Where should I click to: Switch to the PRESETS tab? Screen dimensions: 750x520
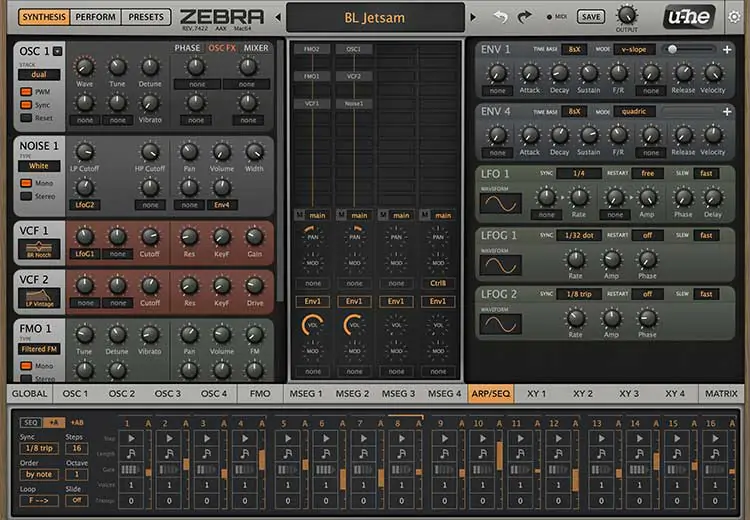(146, 17)
